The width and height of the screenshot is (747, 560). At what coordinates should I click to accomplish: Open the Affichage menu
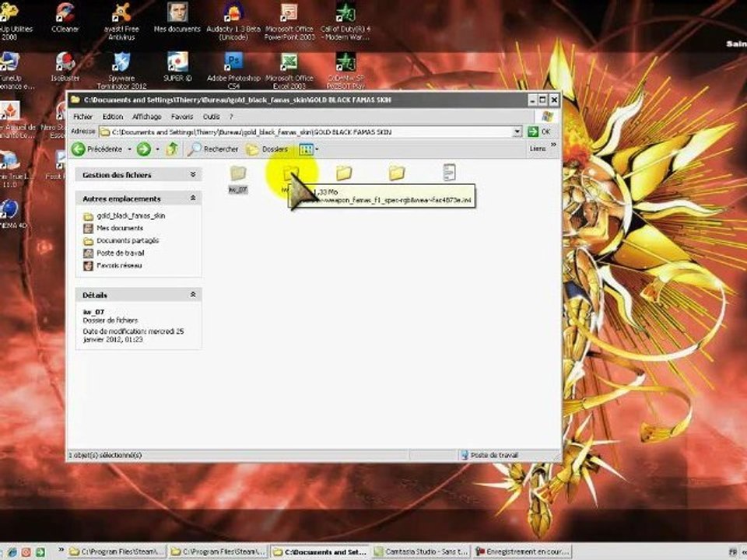pyautogui.click(x=147, y=117)
